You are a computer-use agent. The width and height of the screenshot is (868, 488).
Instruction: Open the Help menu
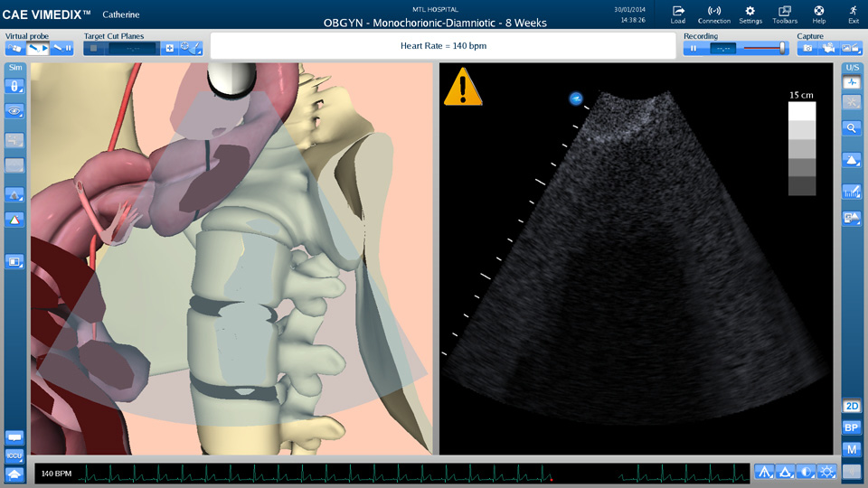click(819, 14)
